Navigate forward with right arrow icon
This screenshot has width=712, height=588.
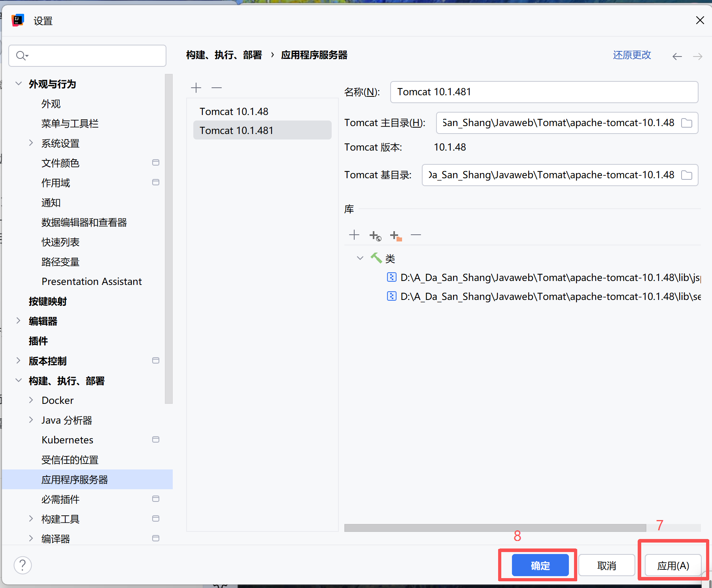coord(698,57)
